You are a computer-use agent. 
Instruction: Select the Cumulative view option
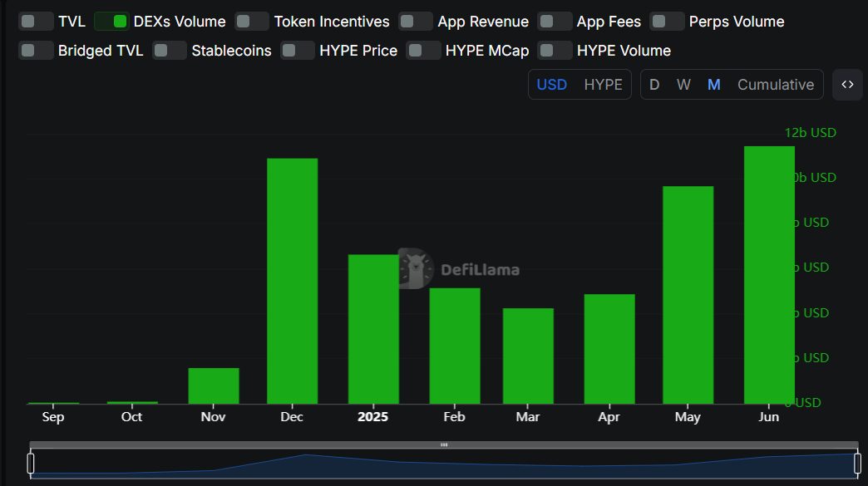click(775, 85)
